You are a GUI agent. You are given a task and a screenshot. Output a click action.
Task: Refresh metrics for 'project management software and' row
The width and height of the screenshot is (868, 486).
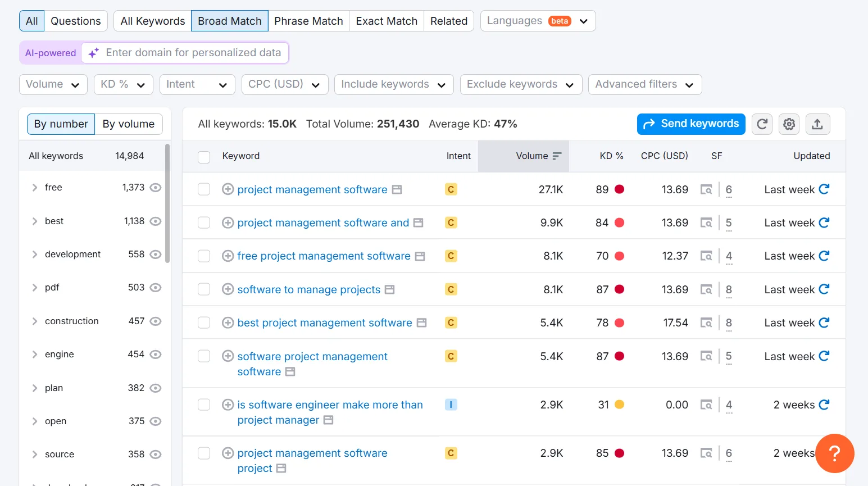pos(824,222)
